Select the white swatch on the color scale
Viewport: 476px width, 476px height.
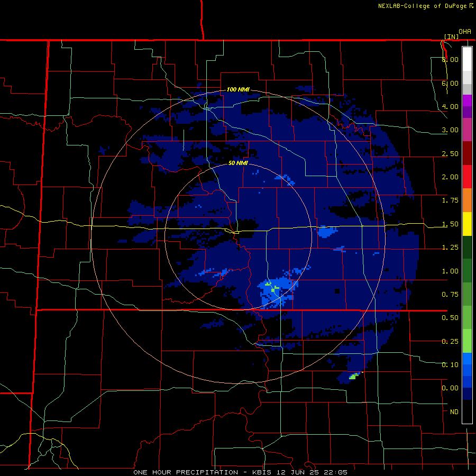pyautogui.click(x=467, y=59)
